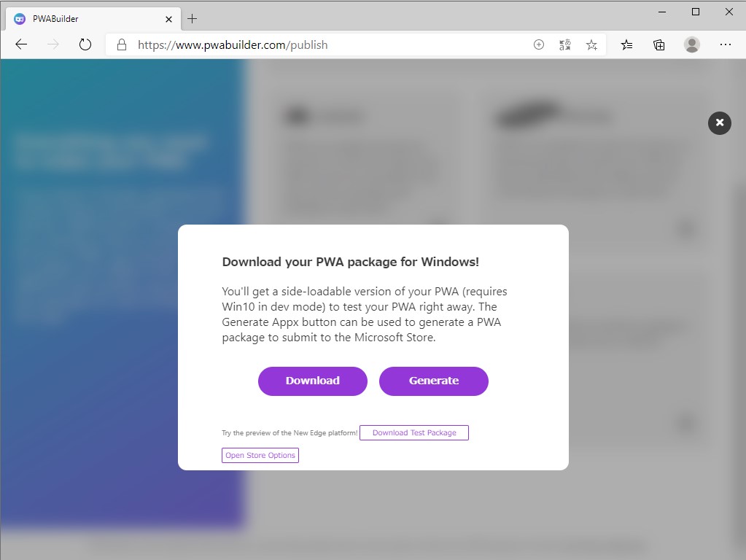
Task: Open Store Options
Action: [x=260, y=455]
